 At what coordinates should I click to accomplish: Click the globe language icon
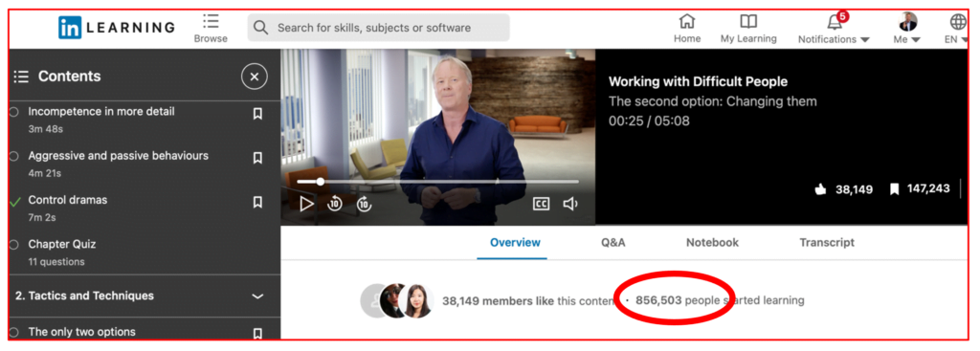(x=958, y=22)
